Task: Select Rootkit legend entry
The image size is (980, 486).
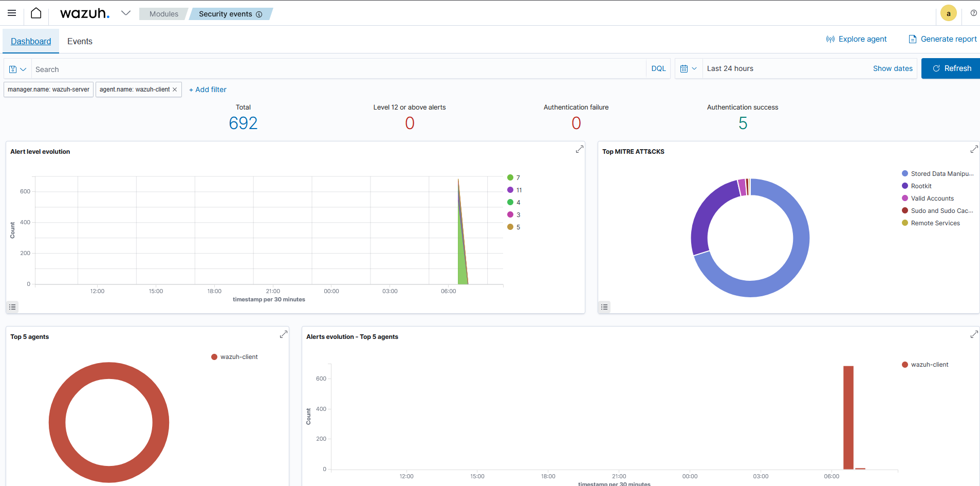Action: [917, 186]
